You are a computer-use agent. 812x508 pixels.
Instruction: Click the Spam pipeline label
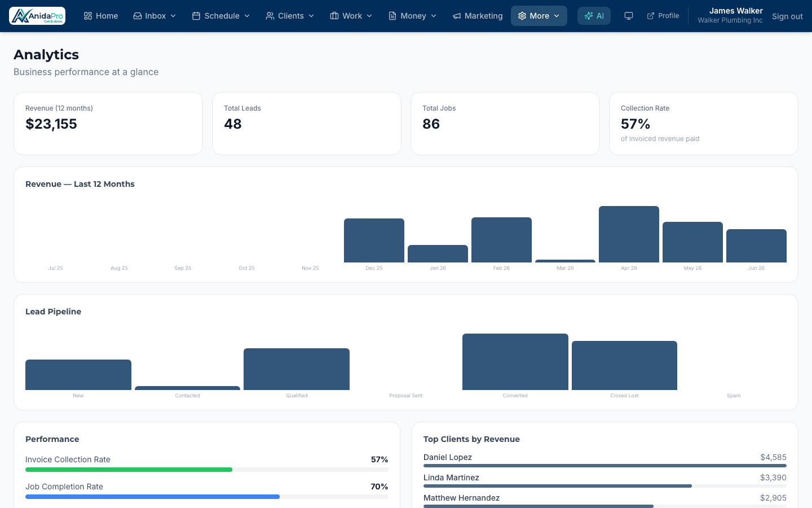pos(734,396)
